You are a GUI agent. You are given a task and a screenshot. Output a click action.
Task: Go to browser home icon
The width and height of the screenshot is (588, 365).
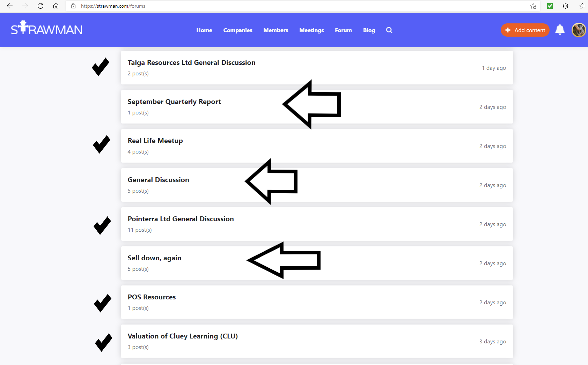pos(56,6)
